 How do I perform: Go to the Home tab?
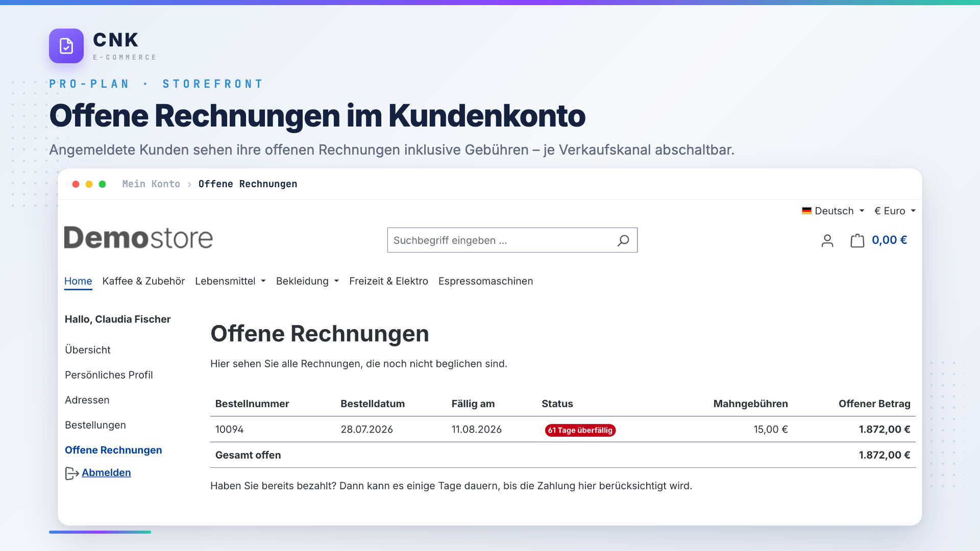[x=78, y=281]
